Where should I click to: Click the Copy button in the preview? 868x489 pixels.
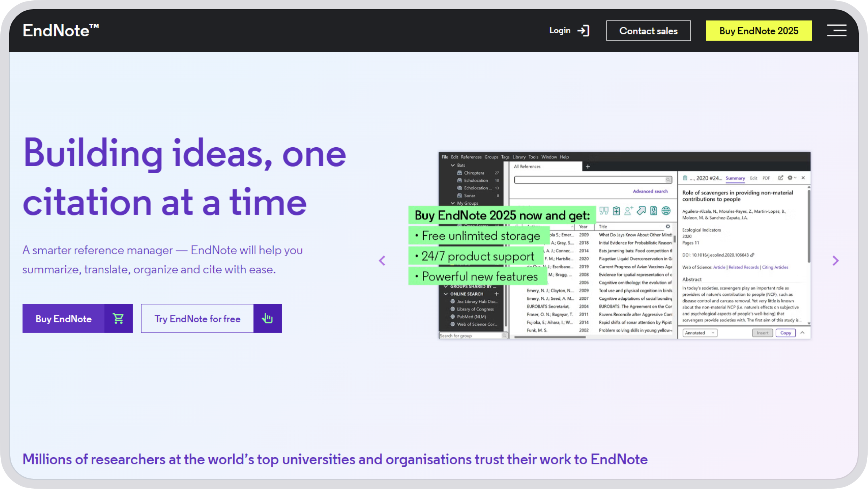785,333
